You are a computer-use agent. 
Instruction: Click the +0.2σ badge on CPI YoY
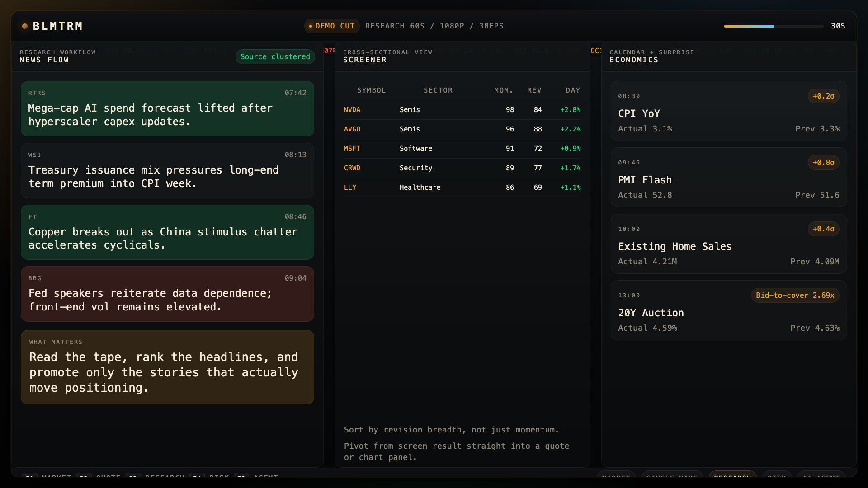pos(823,96)
